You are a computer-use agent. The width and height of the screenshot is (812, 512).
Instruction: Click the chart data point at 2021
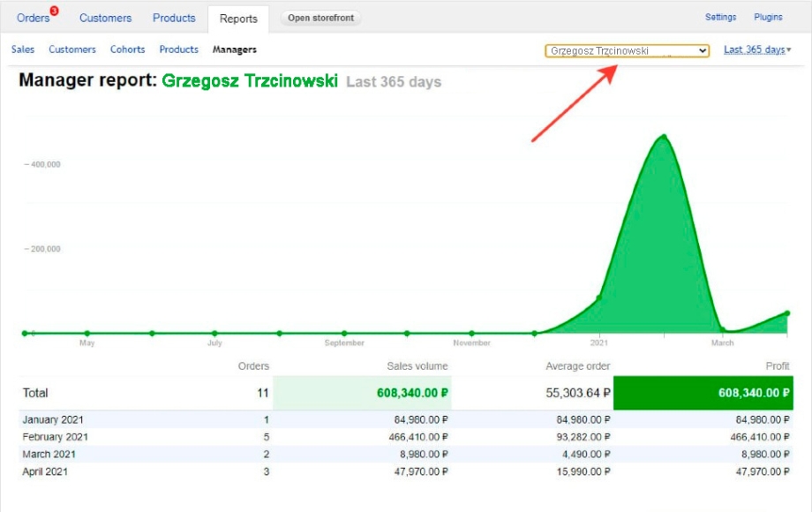598,297
